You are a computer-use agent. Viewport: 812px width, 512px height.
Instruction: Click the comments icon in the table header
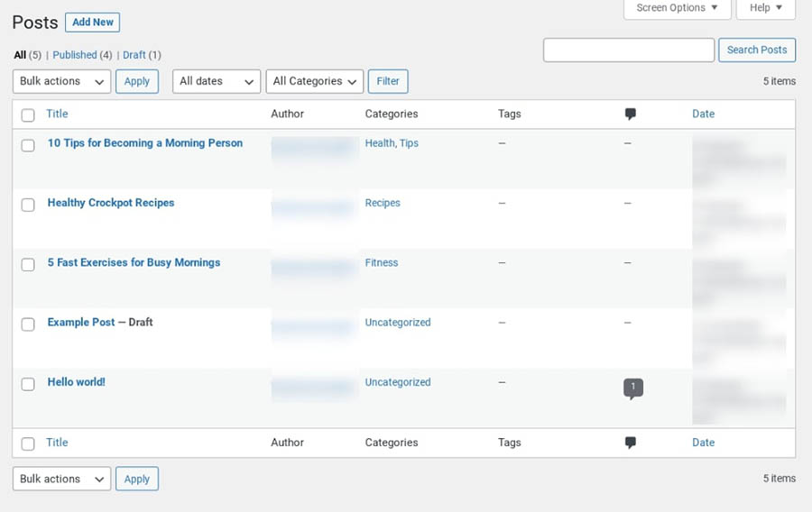click(x=630, y=114)
